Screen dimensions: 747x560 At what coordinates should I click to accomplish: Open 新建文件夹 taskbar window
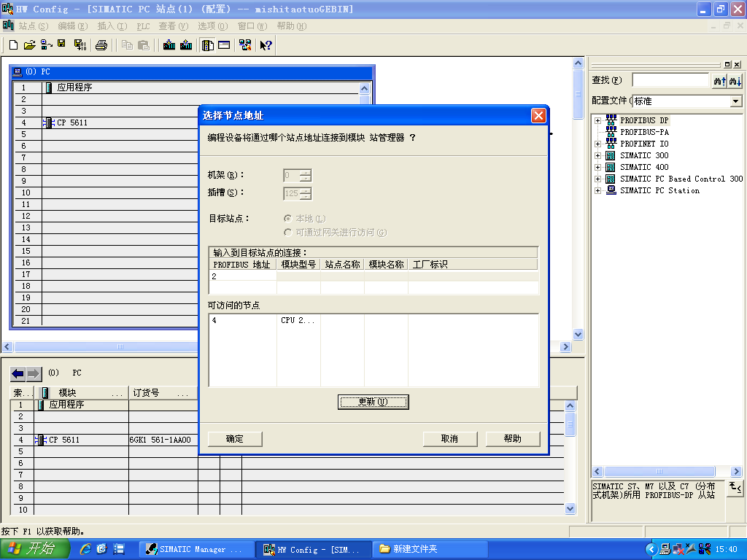[x=429, y=549]
